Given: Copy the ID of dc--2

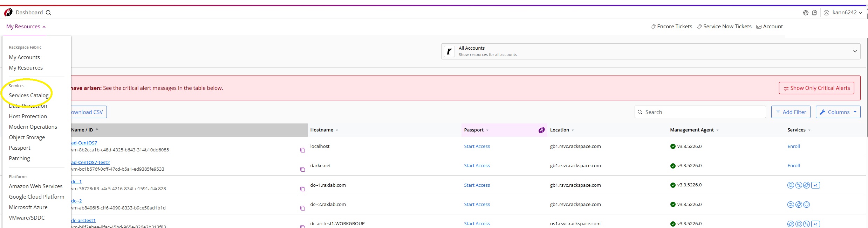Looking at the screenshot, I should coord(302,208).
